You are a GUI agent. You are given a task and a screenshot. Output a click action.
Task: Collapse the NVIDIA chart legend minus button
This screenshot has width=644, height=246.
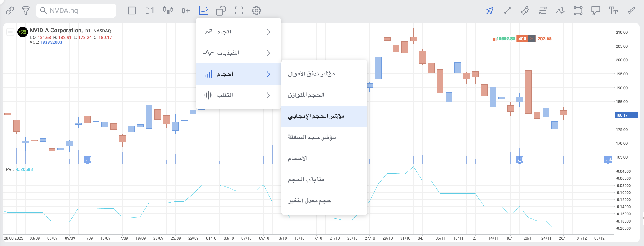[x=10, y=32]
